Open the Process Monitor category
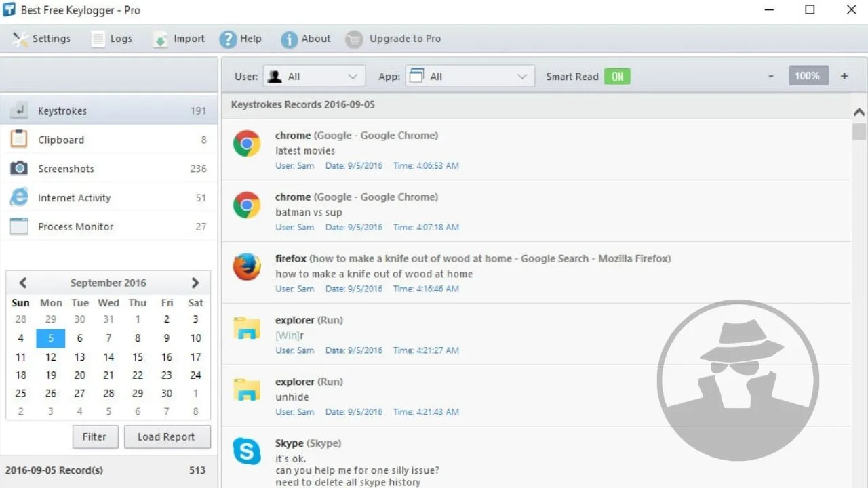Screen dimensions: 868x488 [108, 227]
